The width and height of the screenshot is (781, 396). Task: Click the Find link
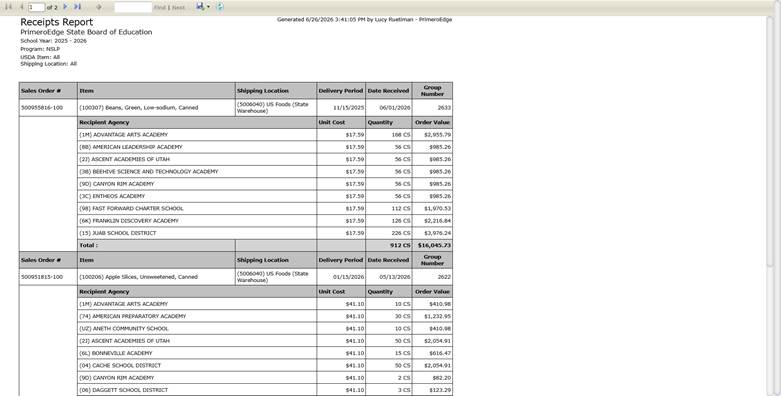(159, 7)
